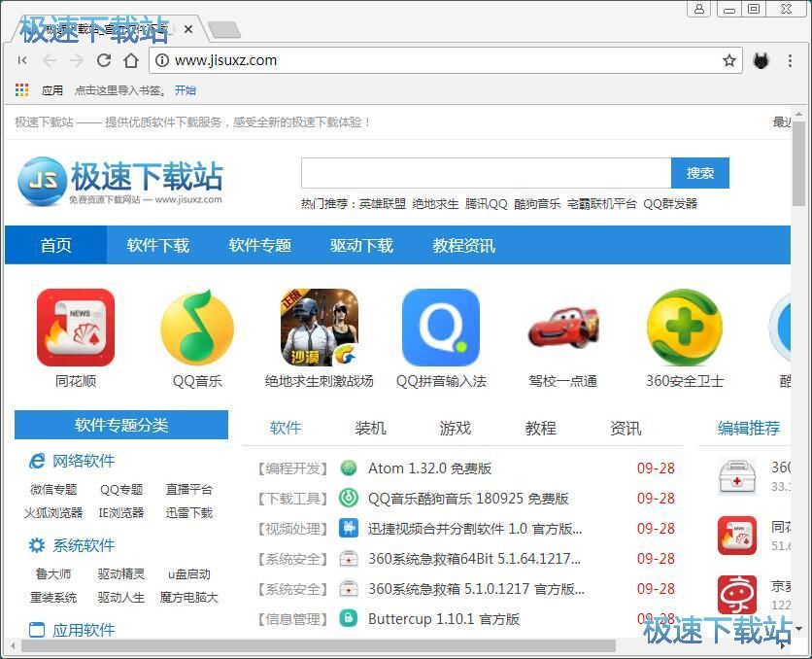Open the u盘启动 link
Viewport: 812px width, 659px height.
coord(189,573)
